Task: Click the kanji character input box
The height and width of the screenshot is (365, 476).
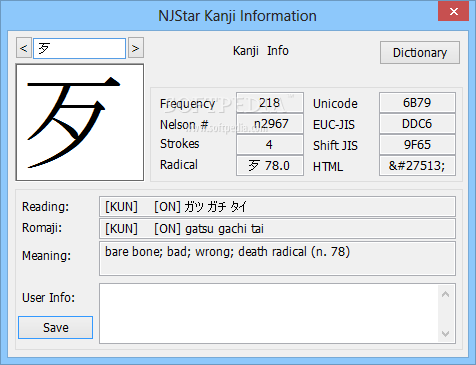Action: (x=79, y=48)
